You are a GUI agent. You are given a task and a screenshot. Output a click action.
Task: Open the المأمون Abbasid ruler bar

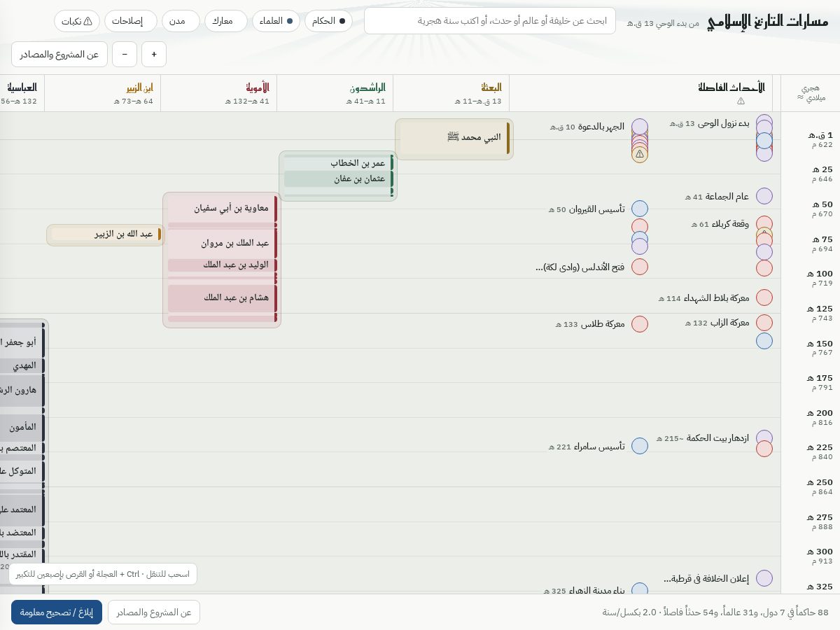pos(22,426)
